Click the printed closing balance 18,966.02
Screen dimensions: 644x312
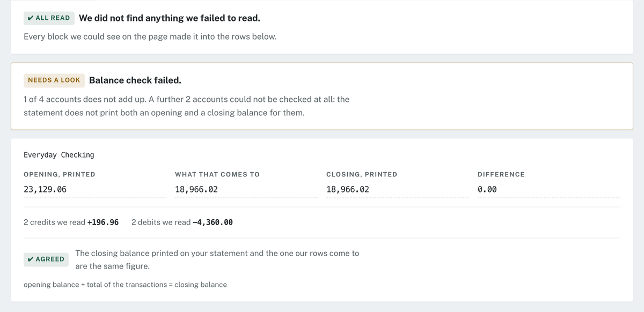[x=348, y=189]
